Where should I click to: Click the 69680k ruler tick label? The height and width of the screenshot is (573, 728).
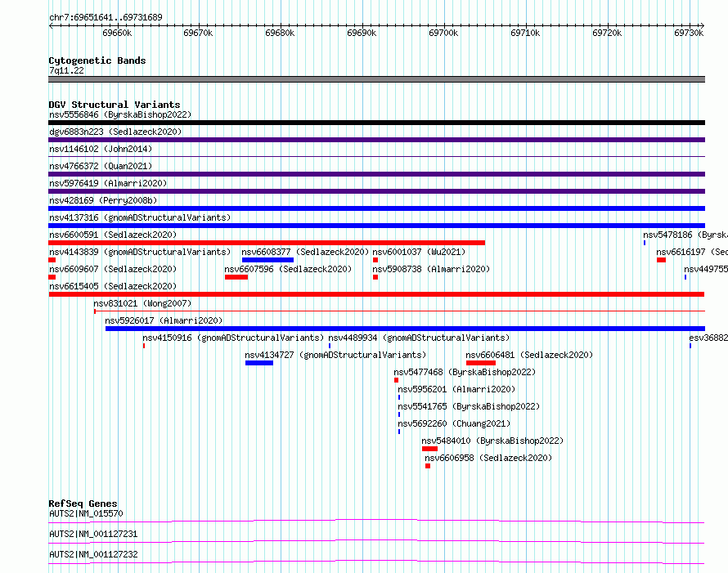[x=280, y=33]
